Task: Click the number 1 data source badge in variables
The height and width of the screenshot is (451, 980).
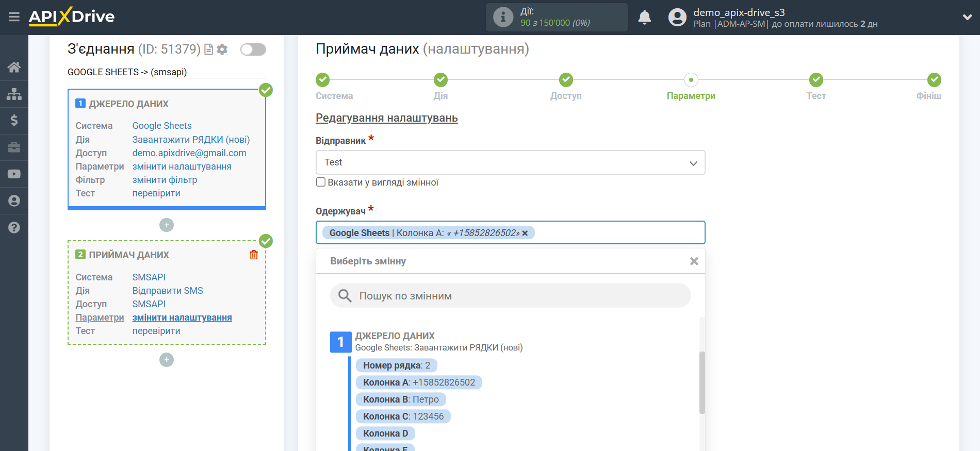Action: [x=340, y=342]
